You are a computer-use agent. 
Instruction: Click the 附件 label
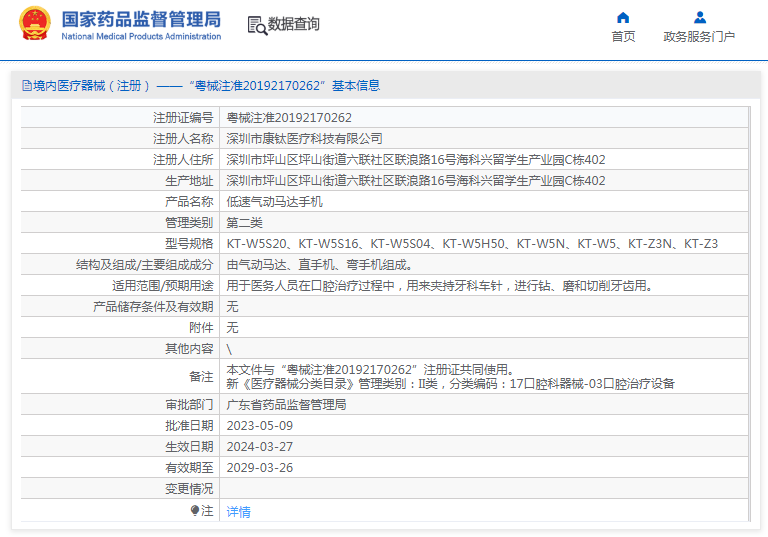(201, 328)
